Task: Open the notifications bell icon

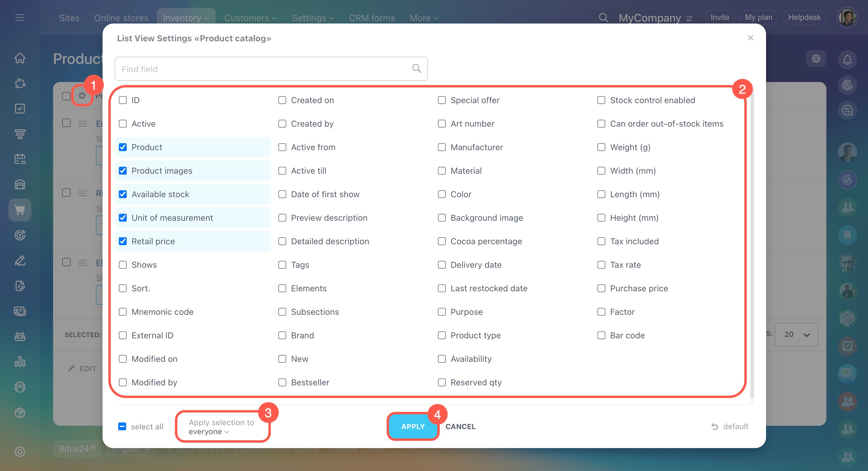Action: tap(847, 60)
